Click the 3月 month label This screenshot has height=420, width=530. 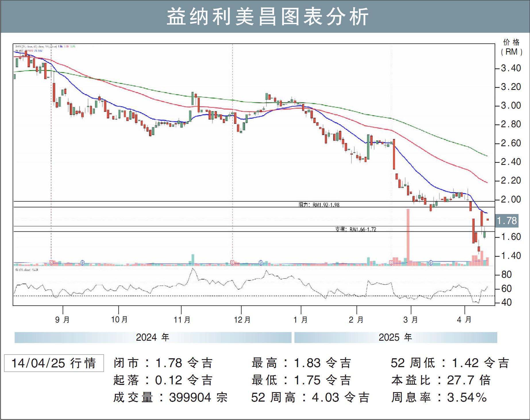pos(411,319)
